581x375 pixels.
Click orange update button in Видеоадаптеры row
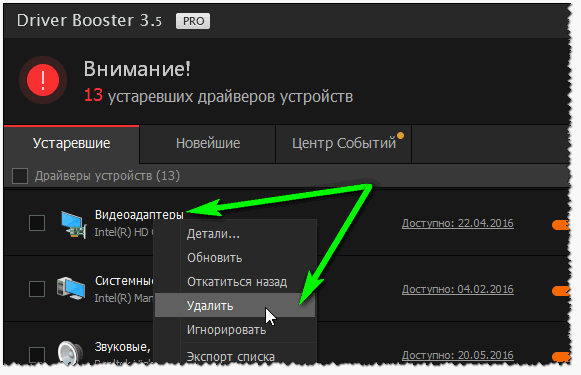(560, 225)
